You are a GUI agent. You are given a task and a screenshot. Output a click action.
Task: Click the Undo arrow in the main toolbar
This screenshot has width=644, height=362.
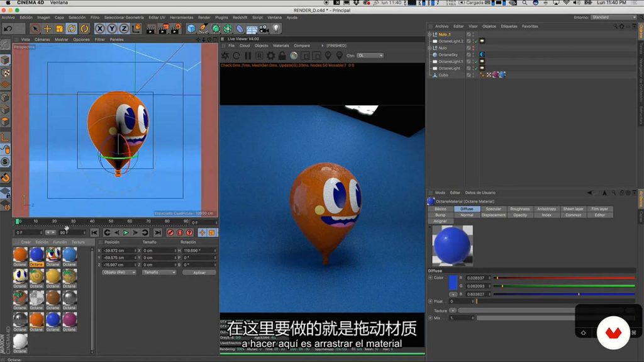pyautogui.click(x=8, y=28)
